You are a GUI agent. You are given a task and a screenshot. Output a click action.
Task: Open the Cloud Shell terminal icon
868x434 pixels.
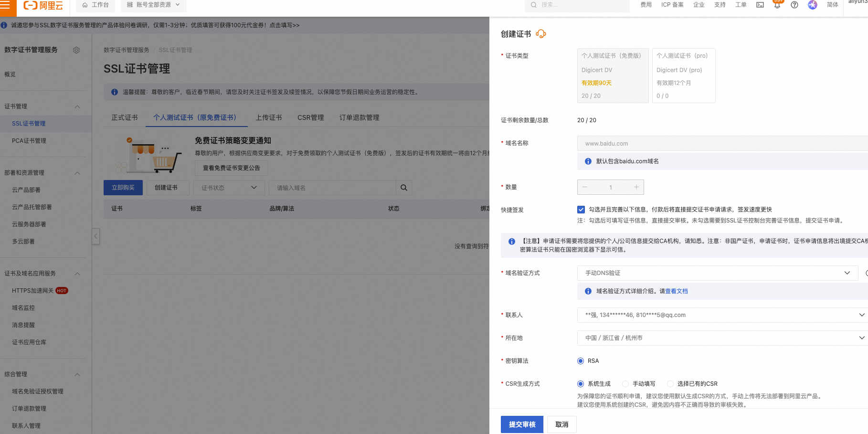pyautogui.click(x=760, y=5)
